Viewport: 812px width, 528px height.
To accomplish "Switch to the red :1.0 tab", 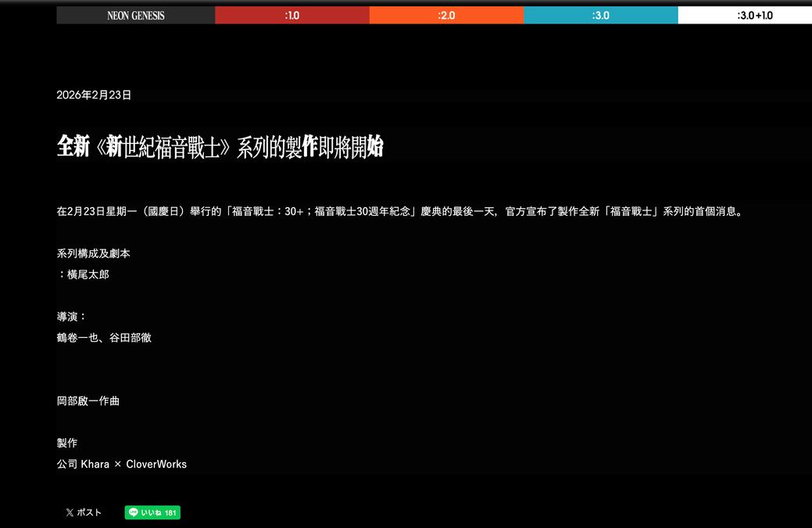I will (x=292, y=15).
